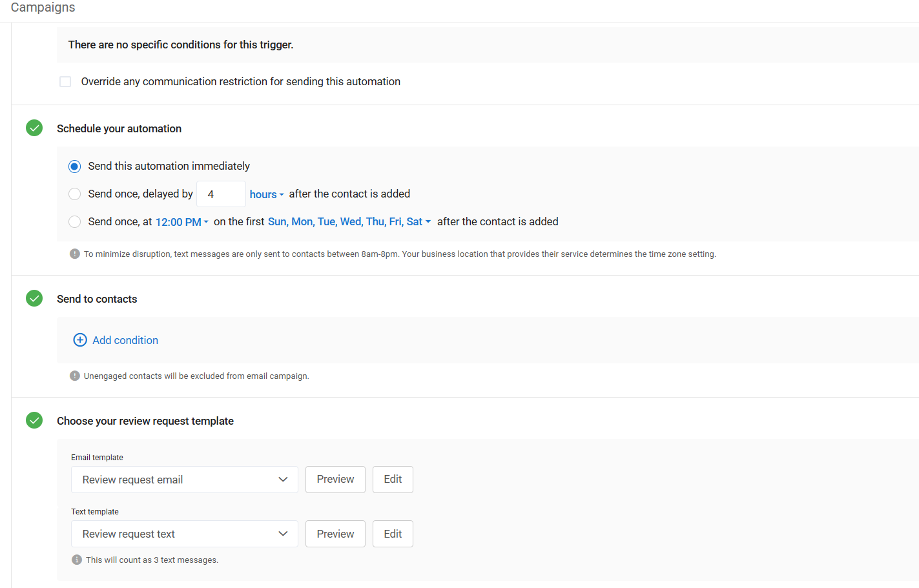Click the 'after the contact is added' text beside hours
This screenshot has width=919, height=588.
pyautogui.click(x=349, y=194)
